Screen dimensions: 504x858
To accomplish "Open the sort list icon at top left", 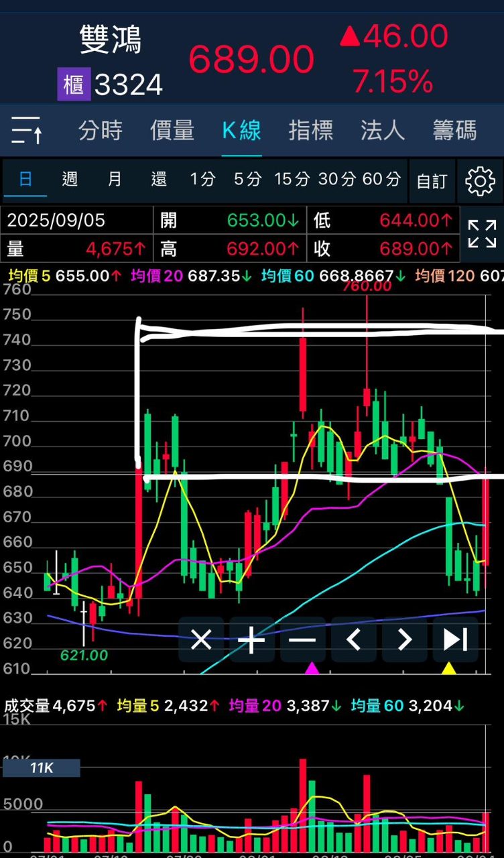I will point(27,130).
